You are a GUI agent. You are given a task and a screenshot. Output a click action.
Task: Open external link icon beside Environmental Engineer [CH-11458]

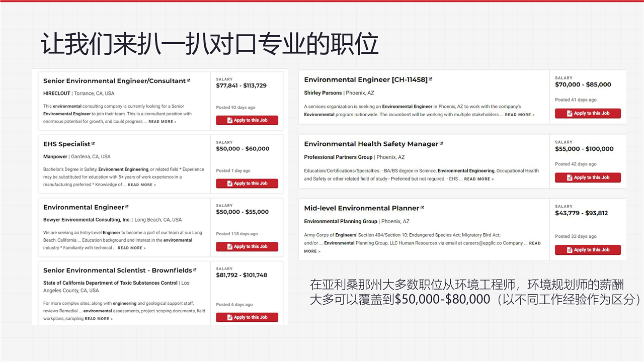430,79
